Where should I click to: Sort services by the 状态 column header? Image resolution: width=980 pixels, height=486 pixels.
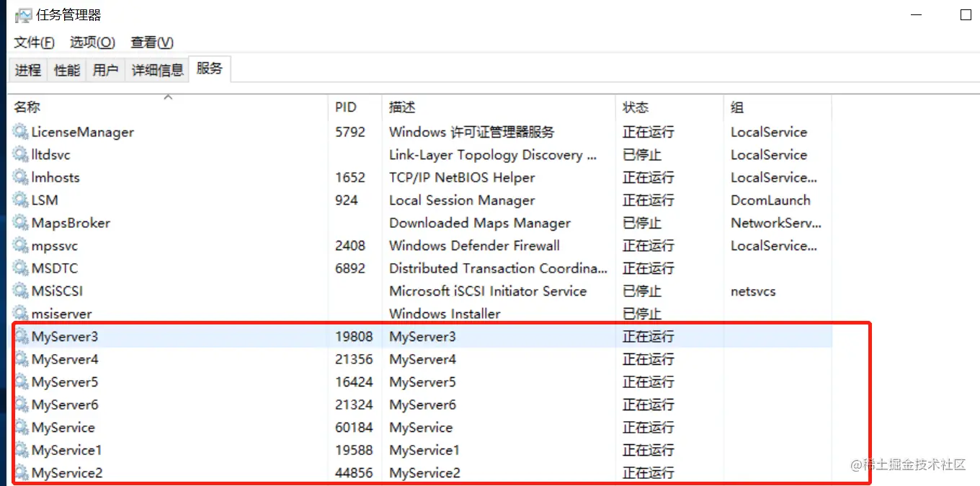pos(670,107)
